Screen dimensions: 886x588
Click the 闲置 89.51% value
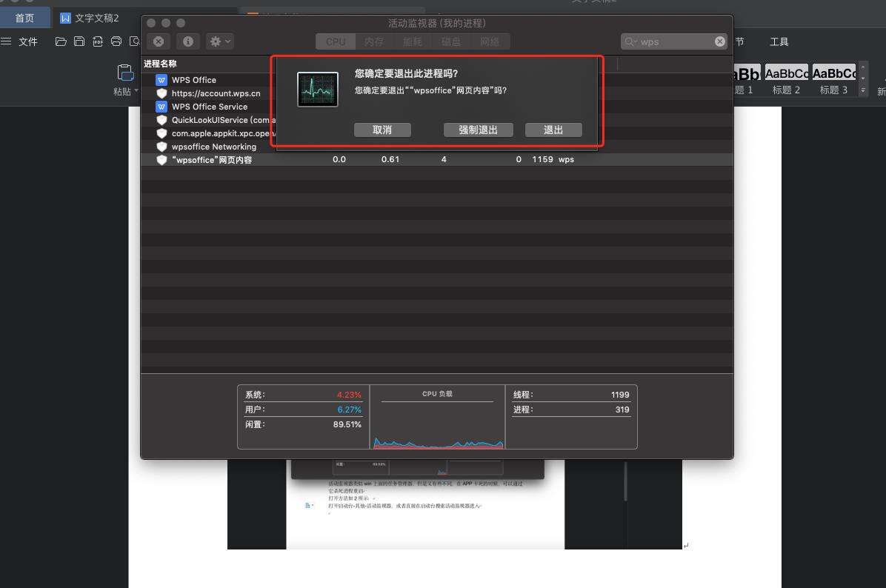click(x=347, y=424)
